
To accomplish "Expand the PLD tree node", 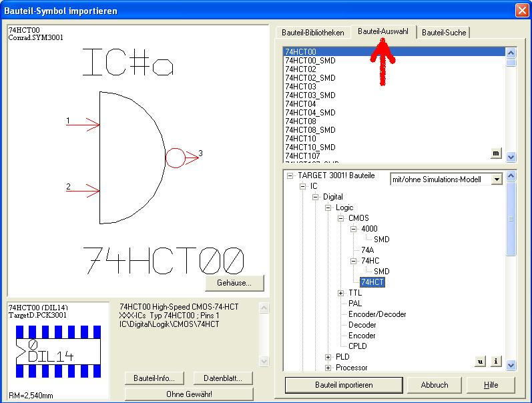I will 328,357.
